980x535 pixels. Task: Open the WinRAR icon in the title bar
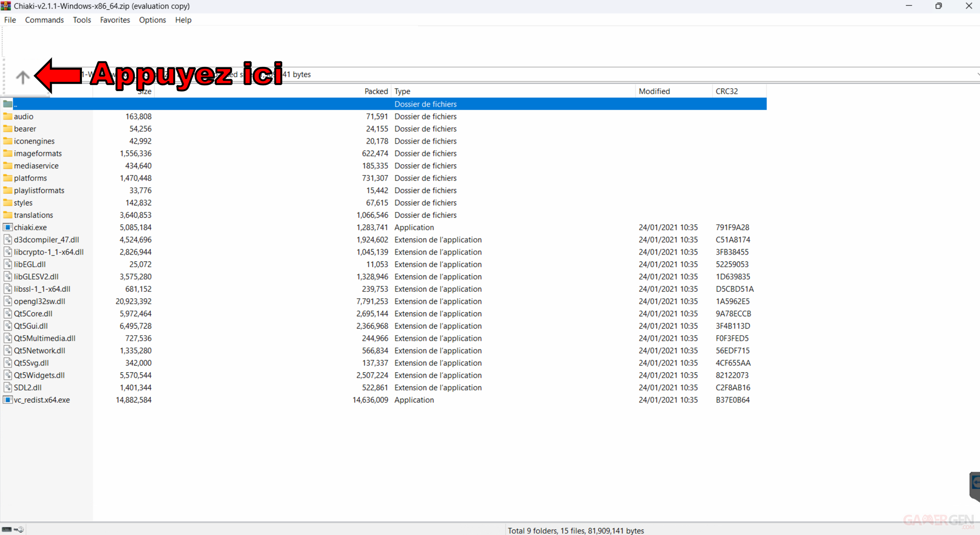(x=6, y=6)
